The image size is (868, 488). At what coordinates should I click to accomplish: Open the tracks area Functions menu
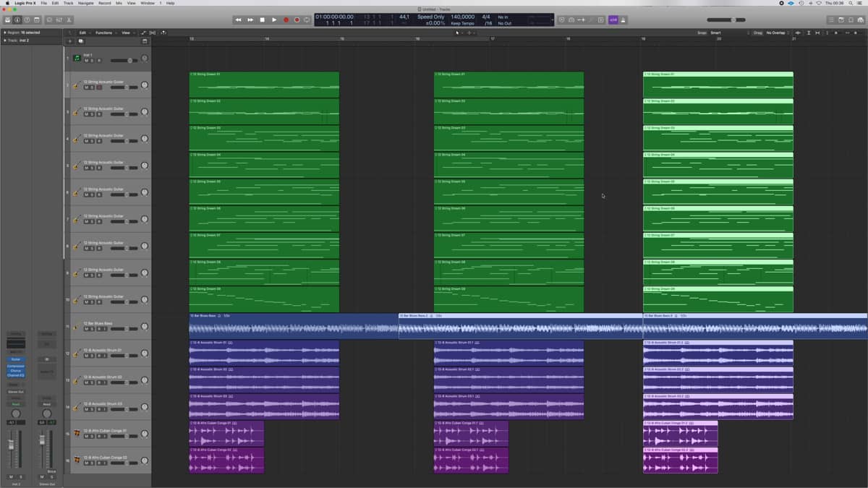106,33
